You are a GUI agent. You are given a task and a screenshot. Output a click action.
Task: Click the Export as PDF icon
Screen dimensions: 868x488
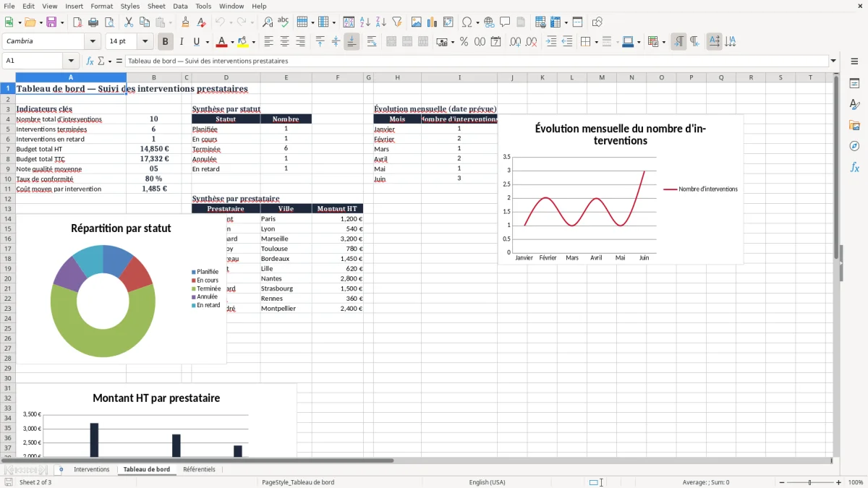click(77, 22)
